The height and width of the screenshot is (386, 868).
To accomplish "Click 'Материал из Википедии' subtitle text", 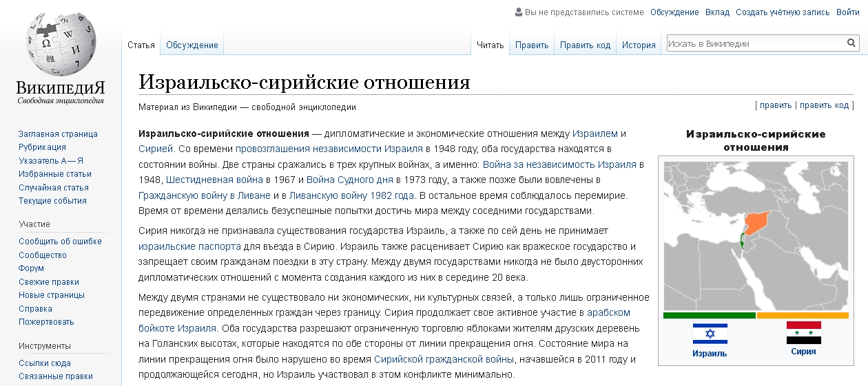I will tap(247, 107).
